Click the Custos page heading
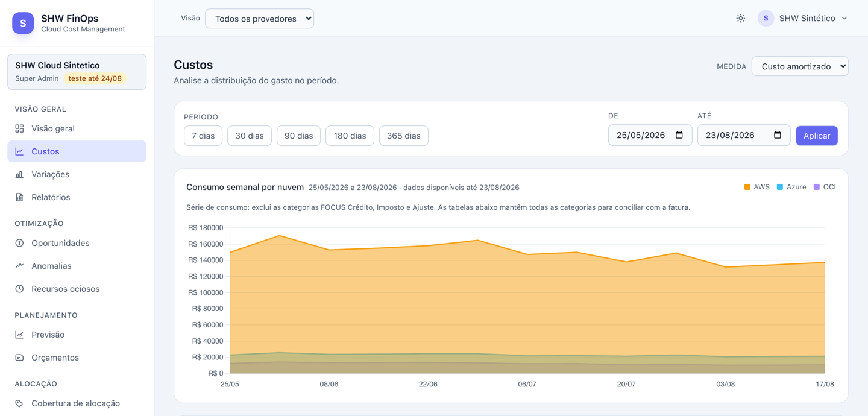The height and width of the screenshot is (416, 868). [193, 65]
